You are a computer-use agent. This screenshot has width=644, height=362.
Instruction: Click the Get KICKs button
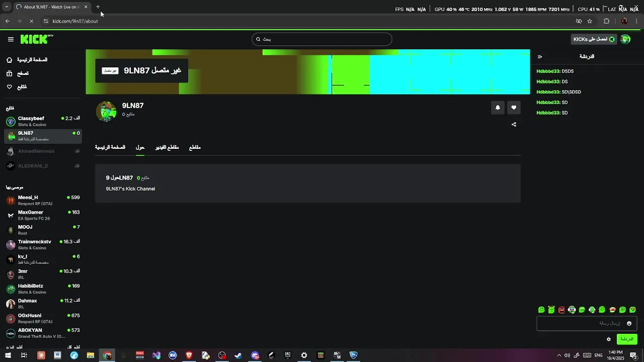coord(594,39)
